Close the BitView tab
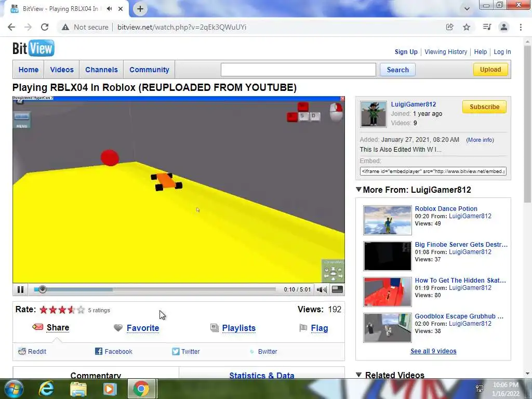532x399 pixels. click(x=121, y=9)
